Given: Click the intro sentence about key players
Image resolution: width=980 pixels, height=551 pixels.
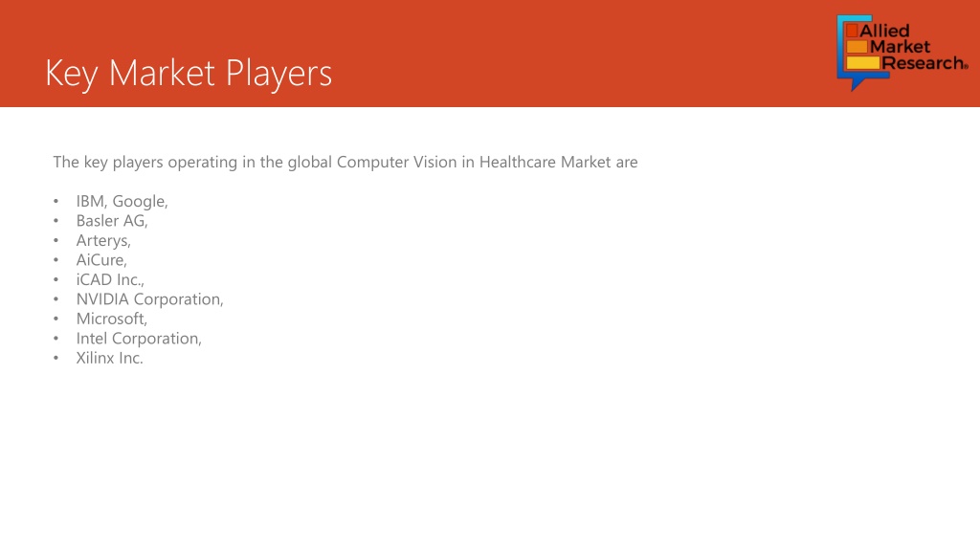Looking at the screenshot, I should pyautogui.click(x=345, y=163).
